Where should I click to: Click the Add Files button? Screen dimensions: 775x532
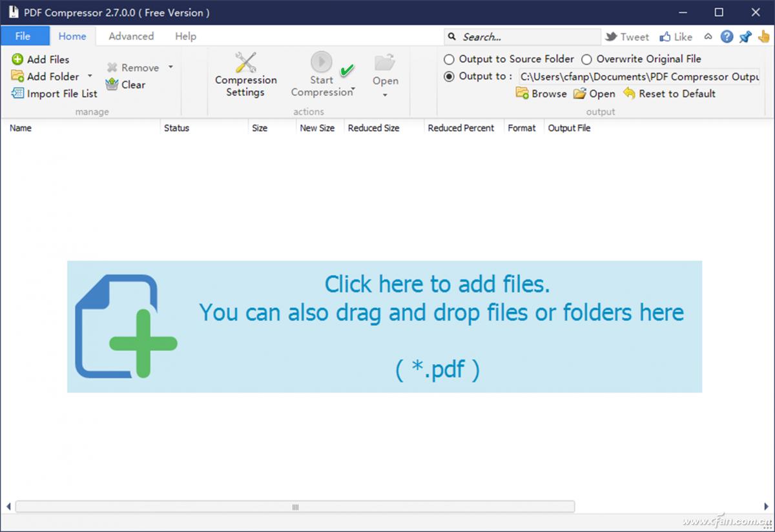pos(41,59)
